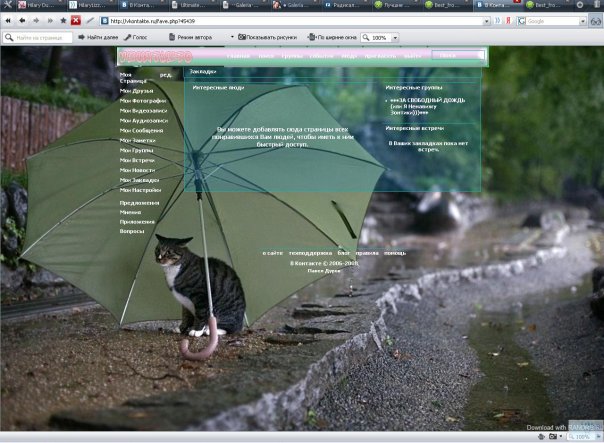Open 'Мои Заметки' in sidebar
The image size is (604, 443).
click(x=138, y=141)
